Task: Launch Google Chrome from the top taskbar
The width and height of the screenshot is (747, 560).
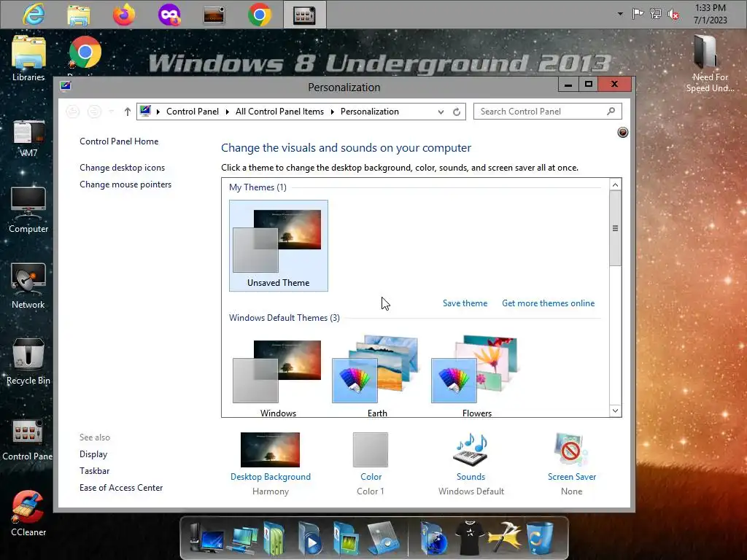Action: click(x=260, y=15)
